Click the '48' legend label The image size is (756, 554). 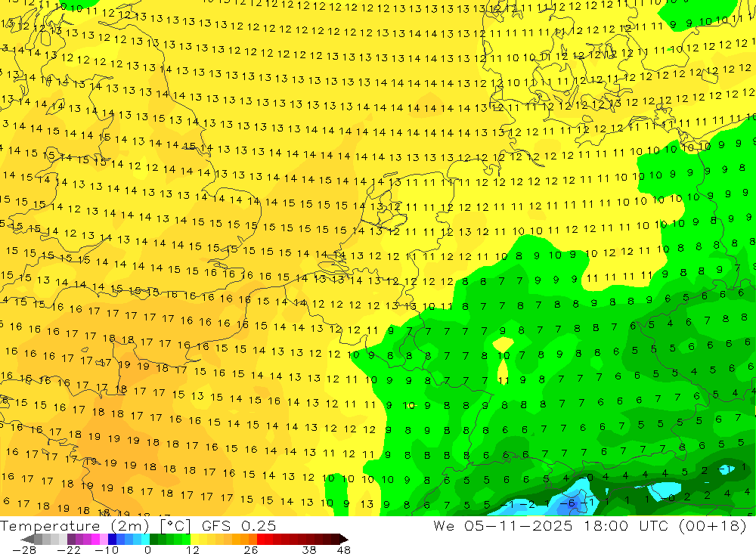coord(344,550)
